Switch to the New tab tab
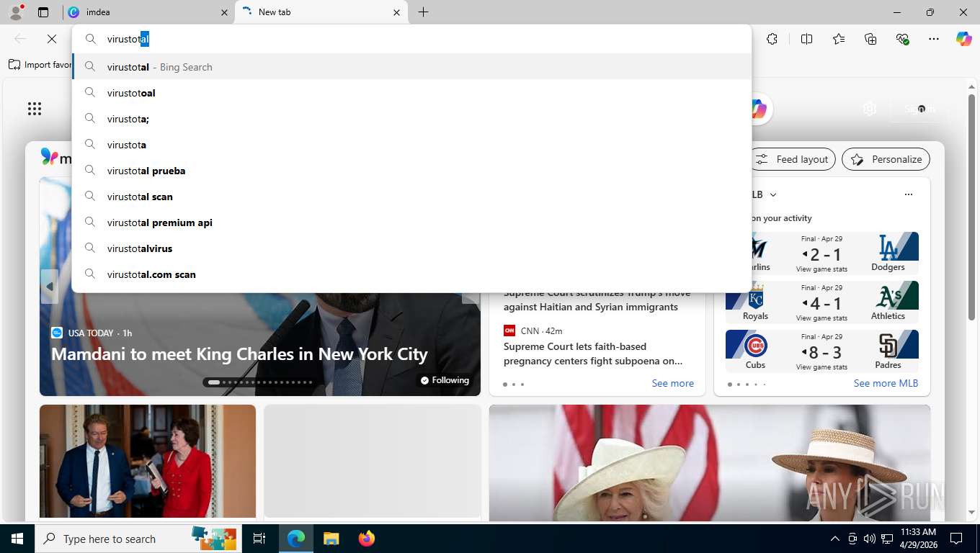Viewport: 980px width, 553px height. tap(321, 12)
